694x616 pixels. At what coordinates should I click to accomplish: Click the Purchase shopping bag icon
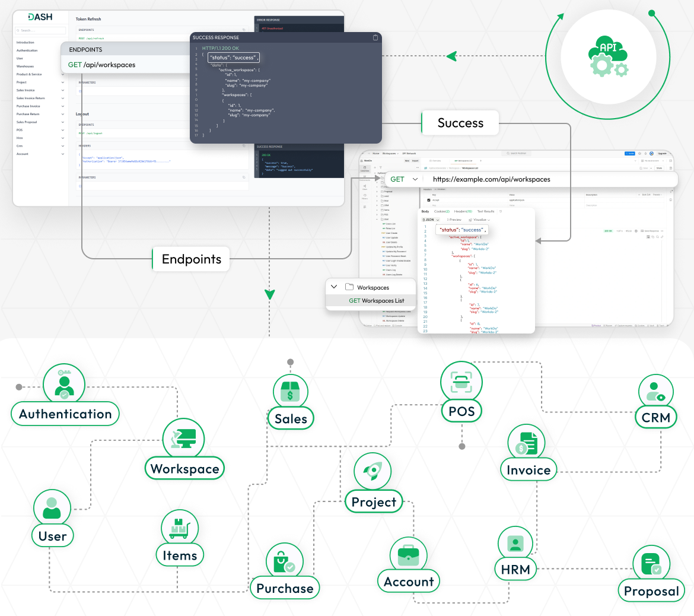click(284, 561)
